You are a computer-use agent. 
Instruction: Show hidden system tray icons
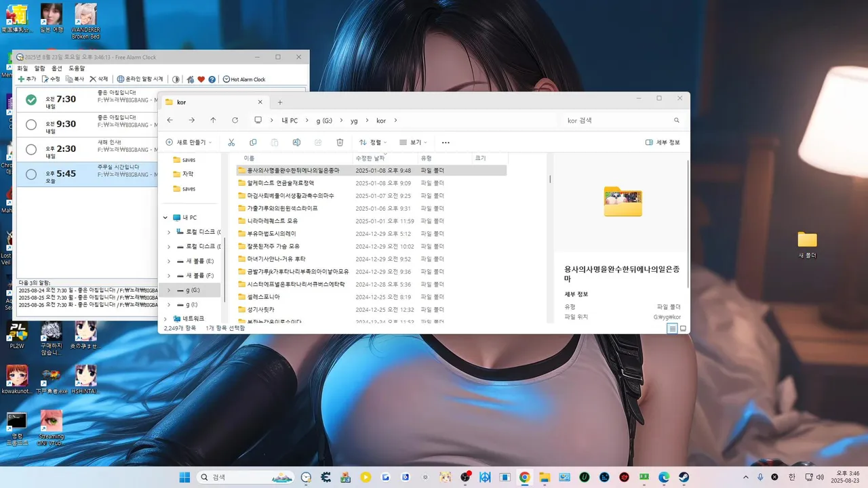(x=746, y=477)
